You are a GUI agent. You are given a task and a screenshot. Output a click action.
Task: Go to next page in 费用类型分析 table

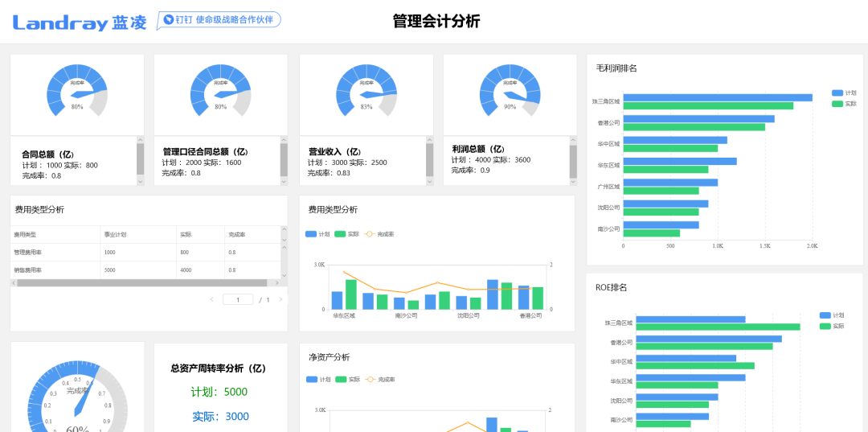[280, 299]
